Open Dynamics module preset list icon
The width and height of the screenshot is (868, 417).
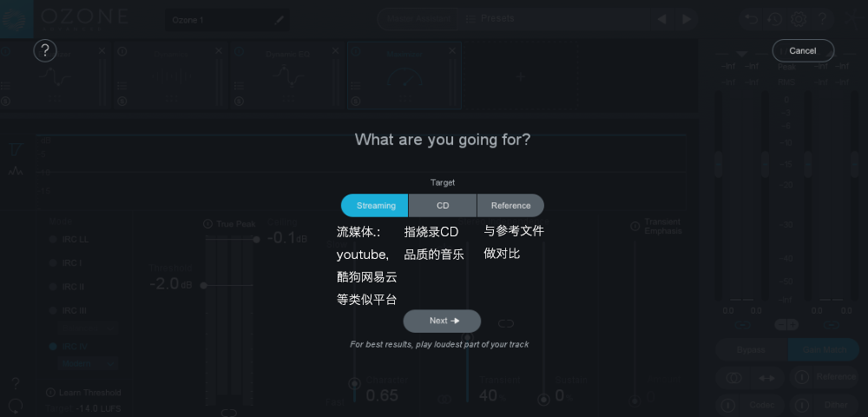[122, 86]
